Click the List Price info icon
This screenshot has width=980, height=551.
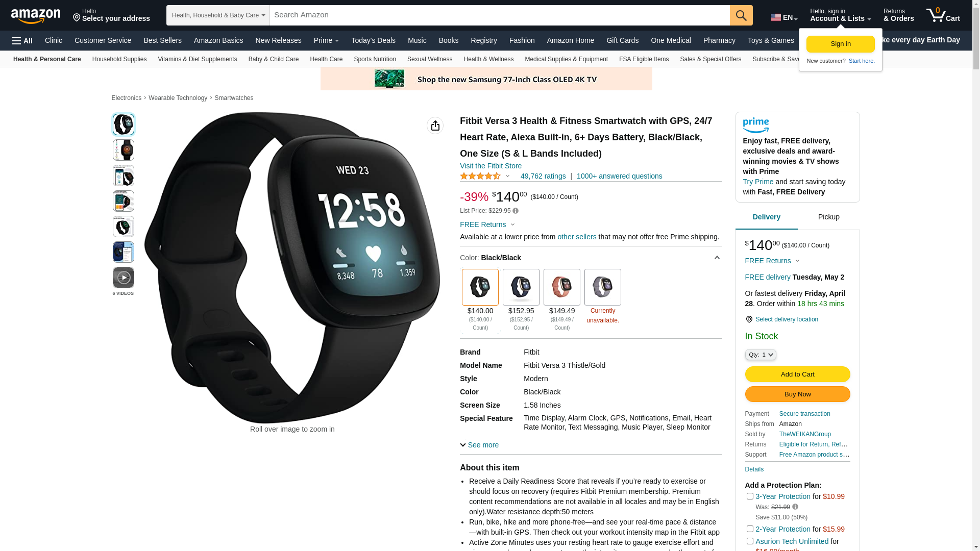(x=516, y=211)
